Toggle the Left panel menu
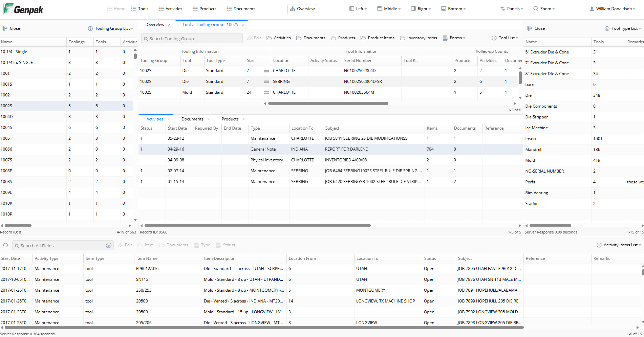The image size is (644, 337). pyautogui.click(x=358, y=9)
